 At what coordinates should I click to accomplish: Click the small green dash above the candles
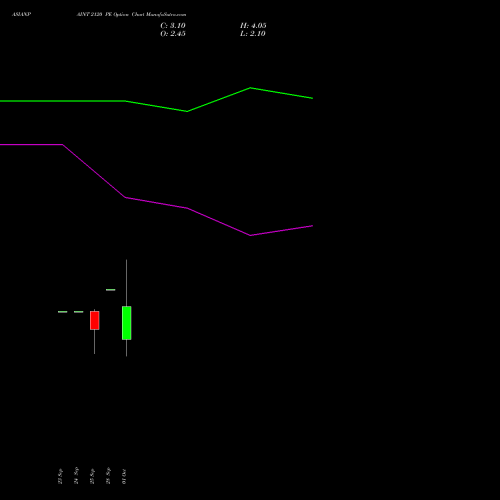111,290
